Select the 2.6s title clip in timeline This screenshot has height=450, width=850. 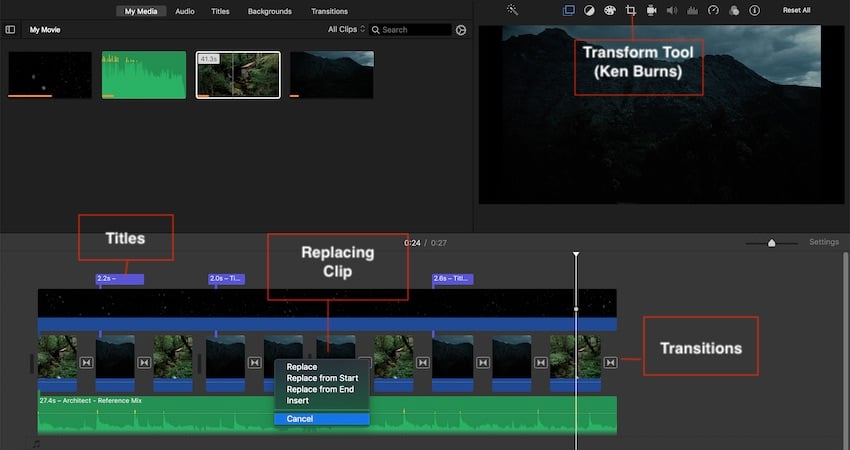click(453, 279)
